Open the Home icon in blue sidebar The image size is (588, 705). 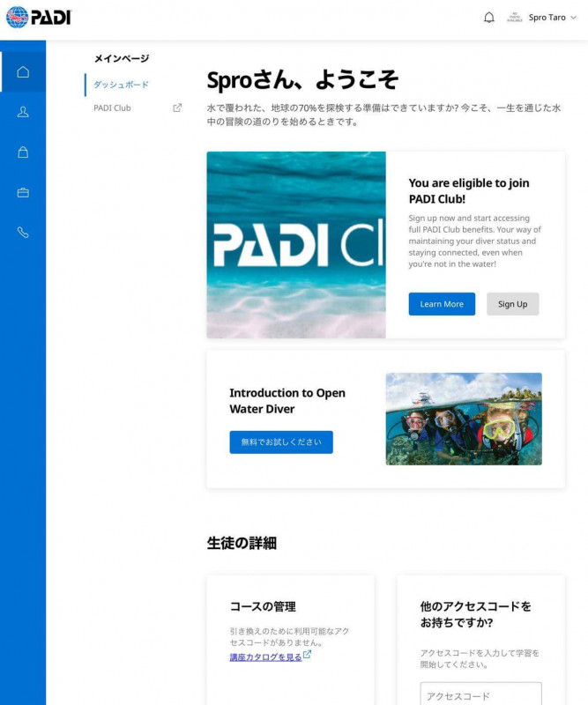pyautogui.click(x=23, y=72)
